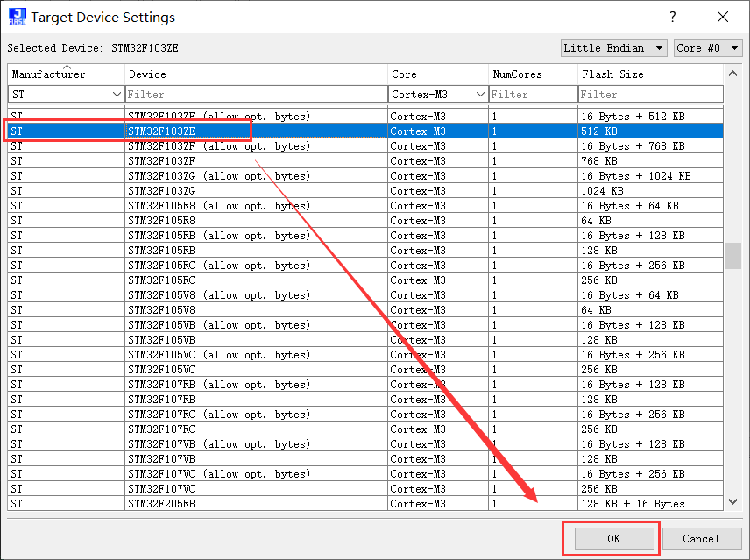
Task: Select the plain STM32F105RC row
Action: pyautogui.click(x=365, y=280)
